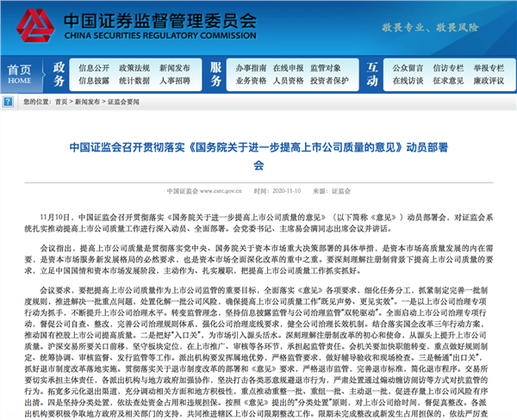The height and width of the screenshot is (420, 517).
Task: Open 投资者保护 link
Action: (x=329, y=81)
